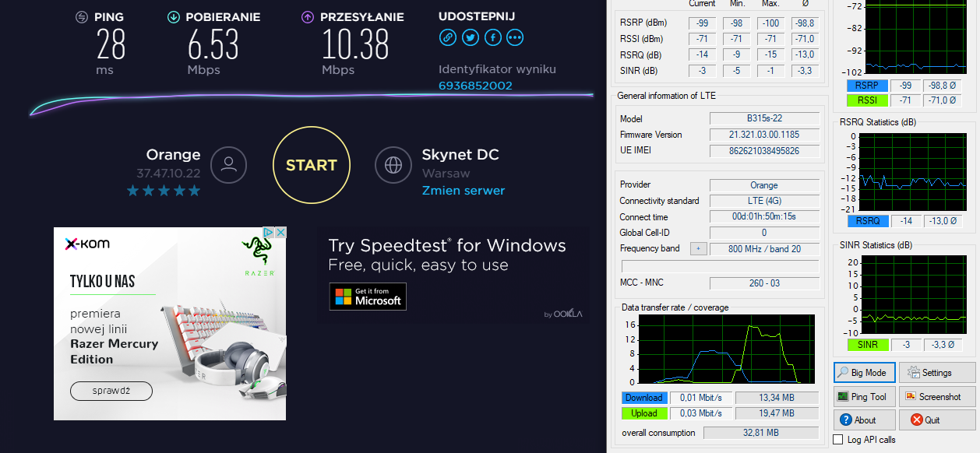Image resolution: width=980 pixels, height=453 pixels.
Task: Click the overall consumption value 32,81 MB
Action: click(x=761, y=433)
